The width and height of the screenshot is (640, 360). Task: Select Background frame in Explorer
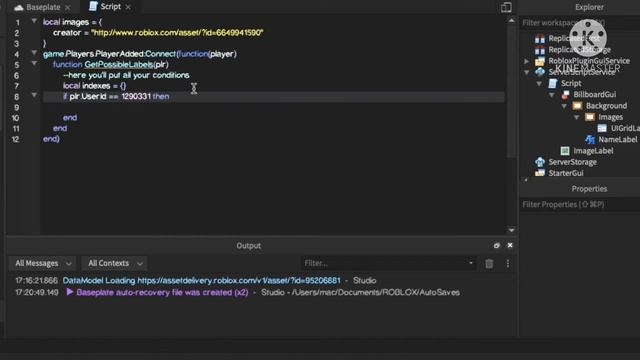[606, 106]
